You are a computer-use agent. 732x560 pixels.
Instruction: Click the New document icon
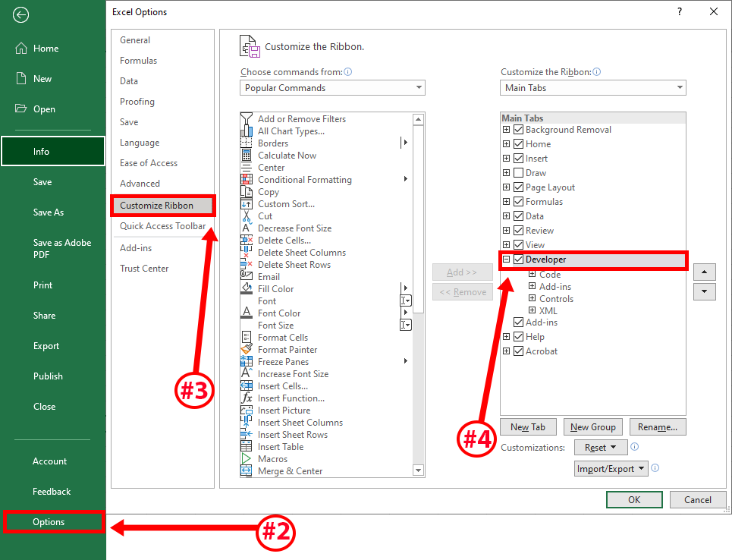pos(21,78)
